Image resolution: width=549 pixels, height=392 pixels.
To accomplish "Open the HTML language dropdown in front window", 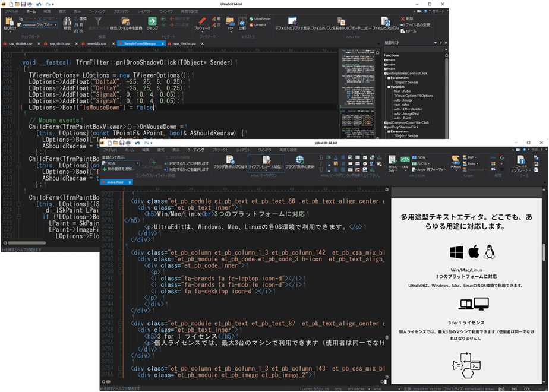I will pos(138,163).
